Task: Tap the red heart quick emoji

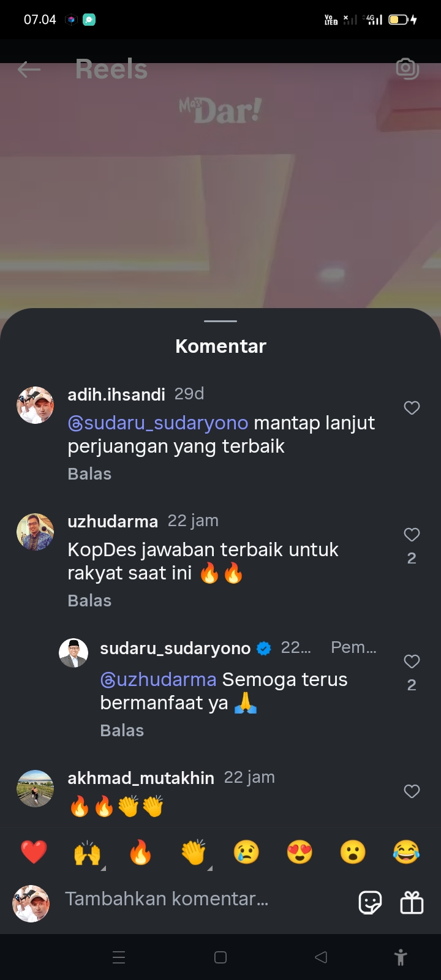Action: point(34,852)
